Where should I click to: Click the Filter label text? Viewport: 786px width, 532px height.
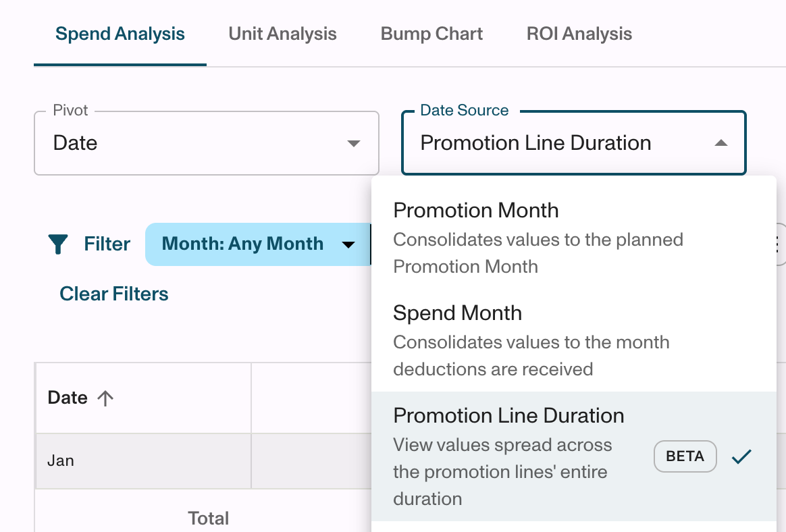107,244
